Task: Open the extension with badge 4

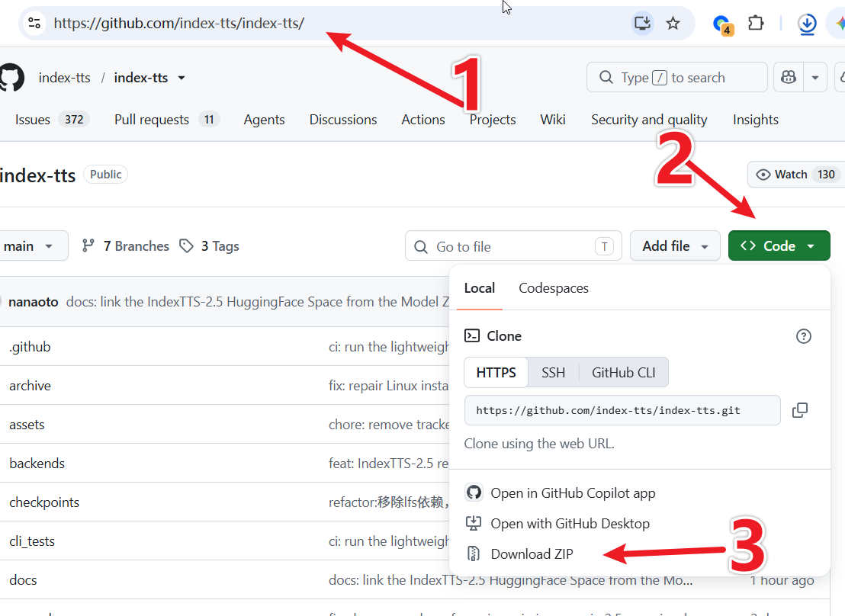Action: pos(721,24)
